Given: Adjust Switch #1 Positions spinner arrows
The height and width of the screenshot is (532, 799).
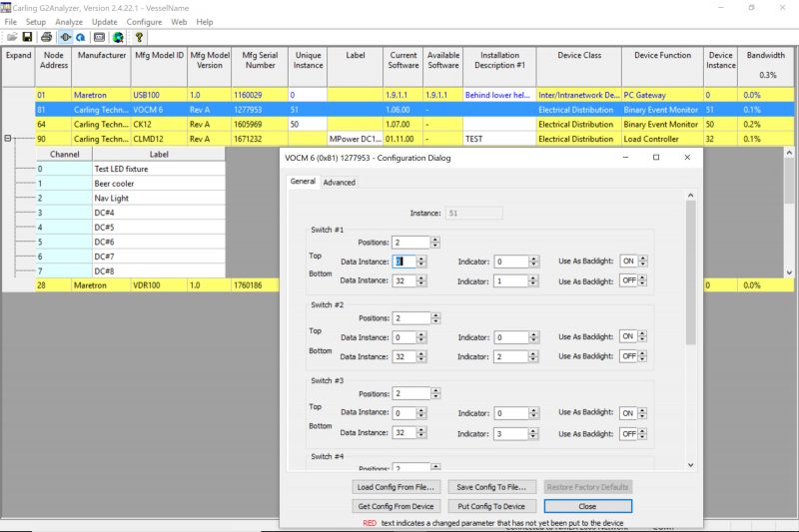Looking at the screenshot, I should (435, 243).
